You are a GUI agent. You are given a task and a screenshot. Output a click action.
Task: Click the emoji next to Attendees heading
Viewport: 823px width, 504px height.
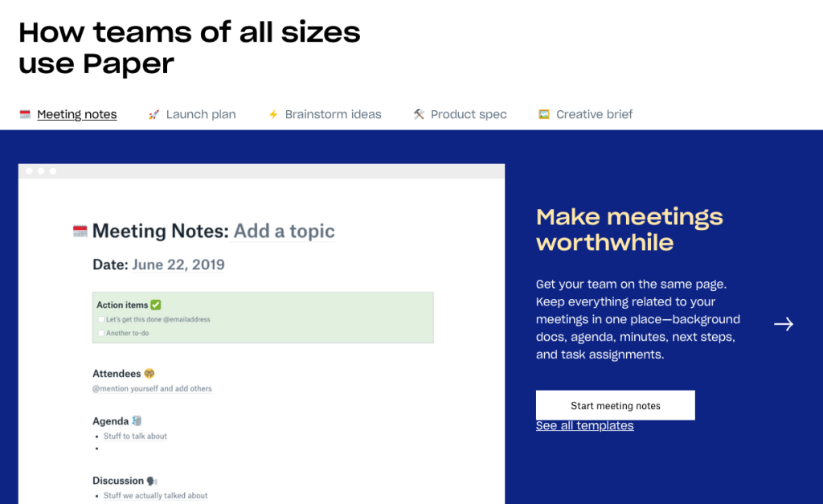[149, 374]
